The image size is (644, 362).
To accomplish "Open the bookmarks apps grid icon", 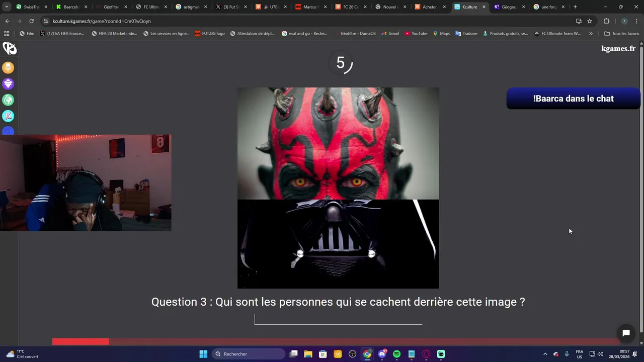I will click(7, 34).
